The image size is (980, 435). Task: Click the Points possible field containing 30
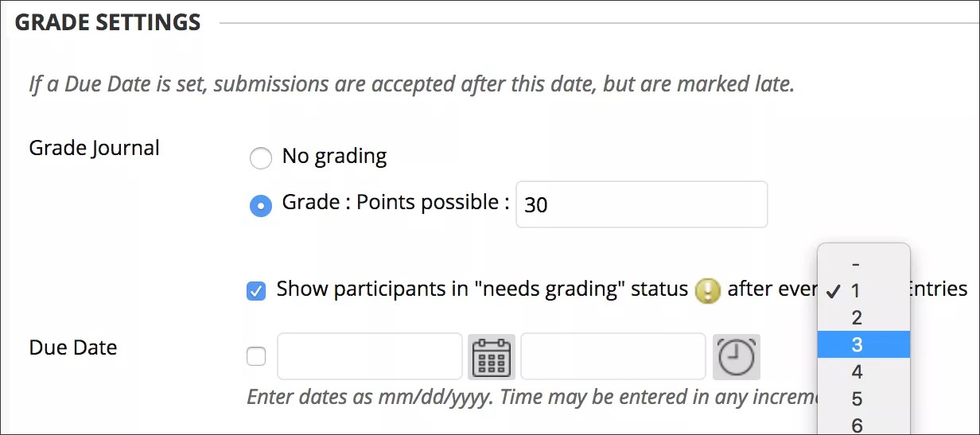[641, 205]
